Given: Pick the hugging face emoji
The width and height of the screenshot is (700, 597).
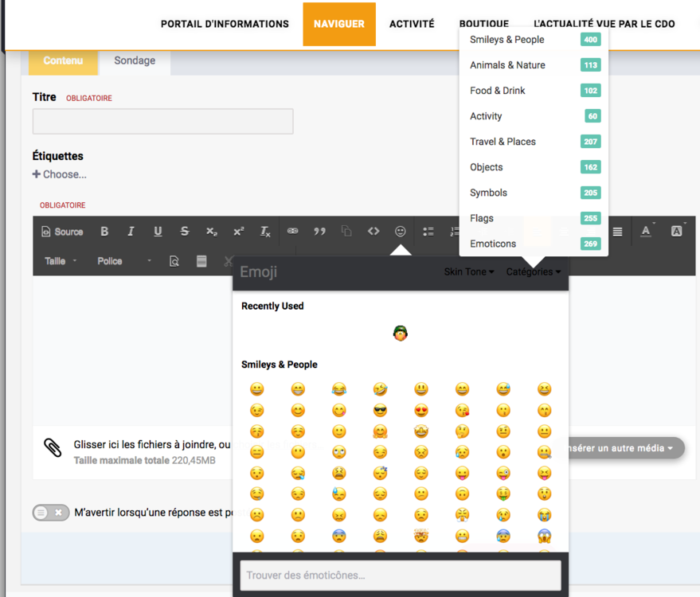Looking at the screenshot, I should [x=380, y=431].
